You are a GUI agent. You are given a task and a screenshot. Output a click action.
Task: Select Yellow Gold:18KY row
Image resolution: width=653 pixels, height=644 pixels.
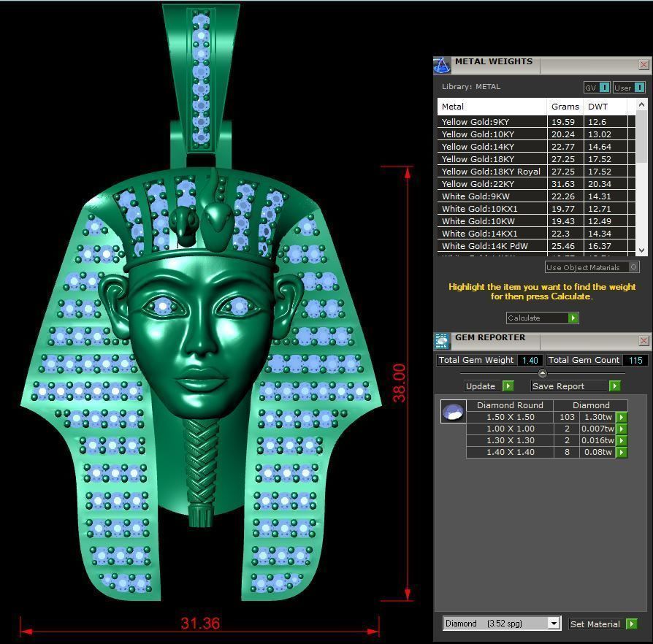[x=536, y=159]
